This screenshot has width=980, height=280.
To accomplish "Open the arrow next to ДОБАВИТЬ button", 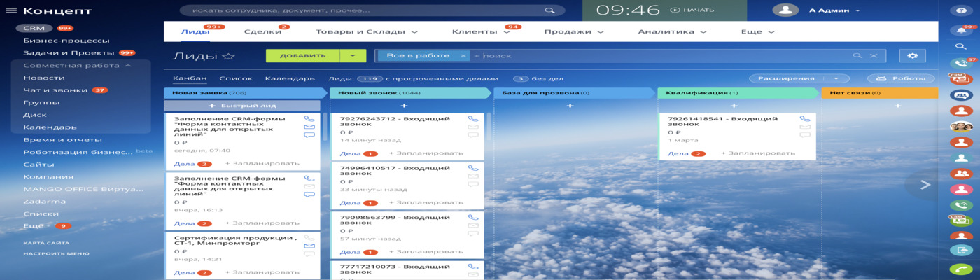I will tap(353, 56).
